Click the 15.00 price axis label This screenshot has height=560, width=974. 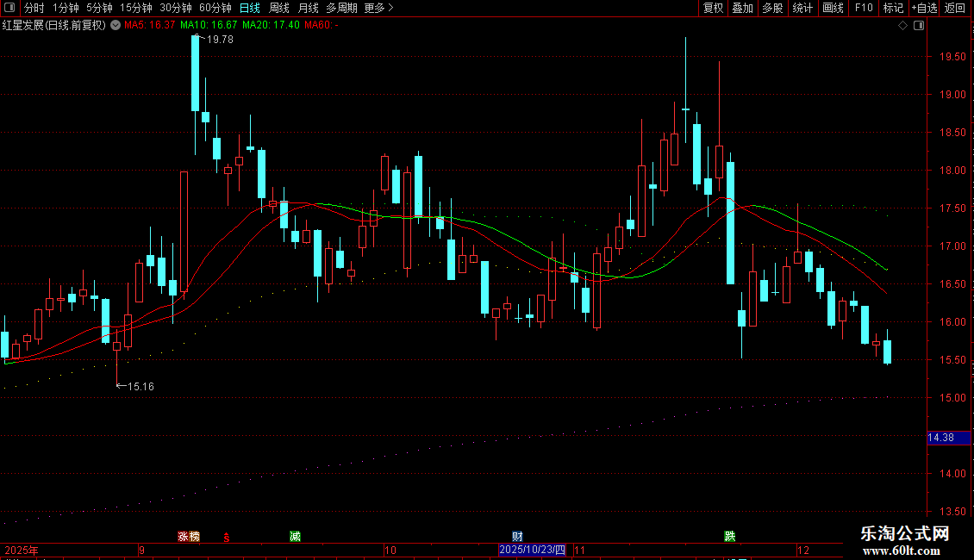952,397
